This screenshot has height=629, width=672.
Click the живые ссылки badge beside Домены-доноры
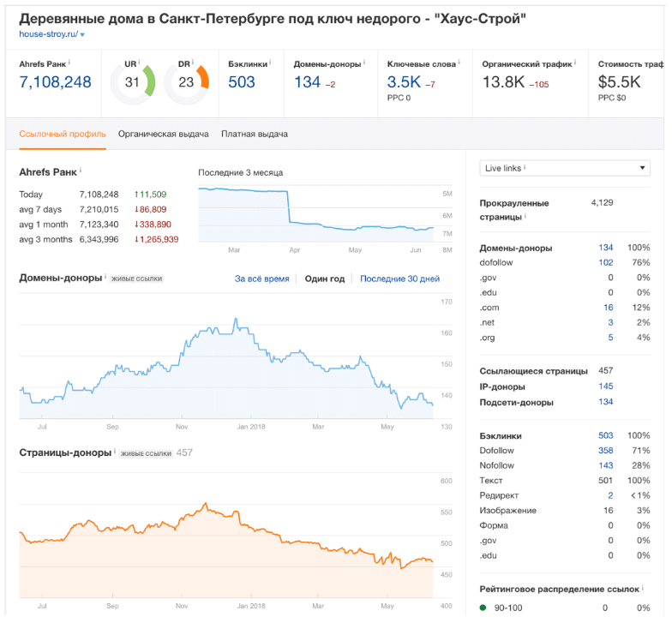(137, 279)
